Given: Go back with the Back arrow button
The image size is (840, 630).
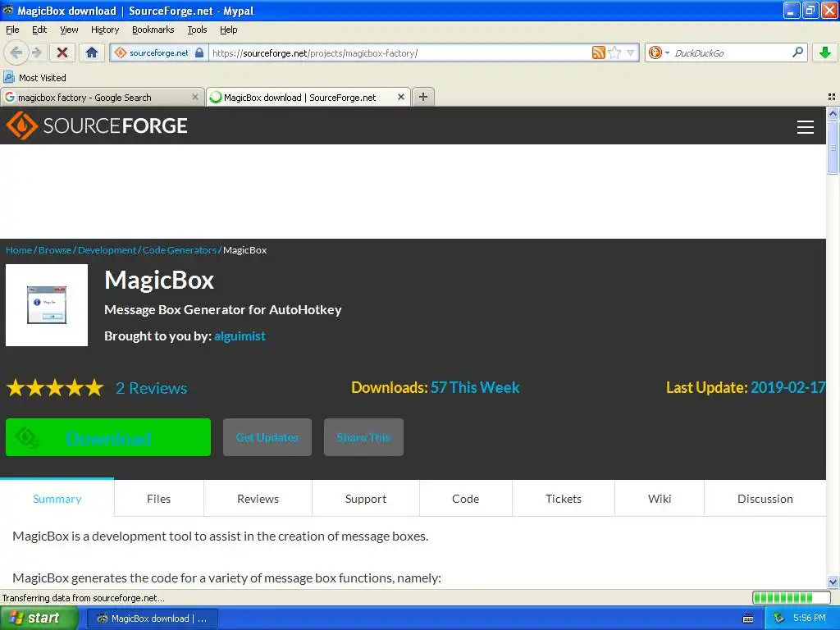Looking at the screenshot, I should [16, 52].
